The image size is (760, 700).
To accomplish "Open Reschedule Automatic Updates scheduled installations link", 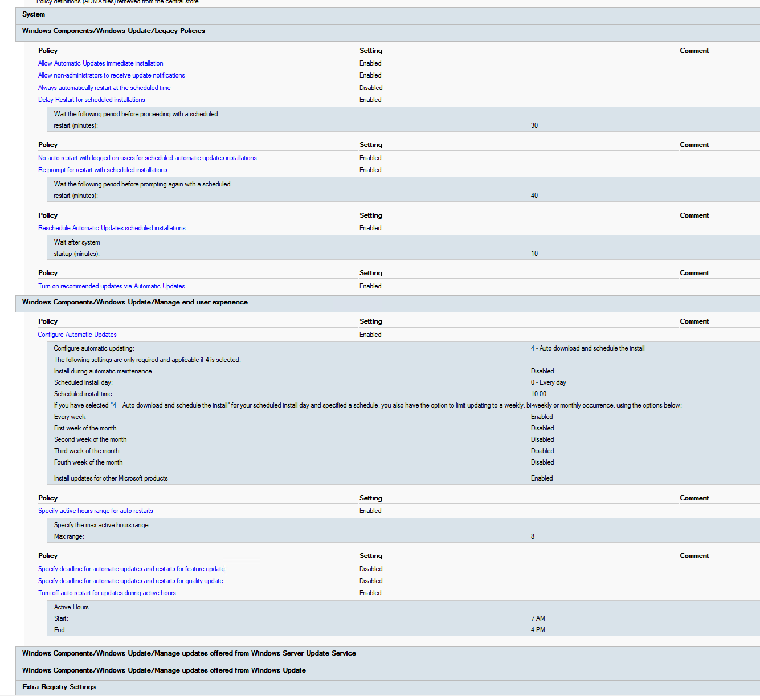I will (x=112, y=228).
